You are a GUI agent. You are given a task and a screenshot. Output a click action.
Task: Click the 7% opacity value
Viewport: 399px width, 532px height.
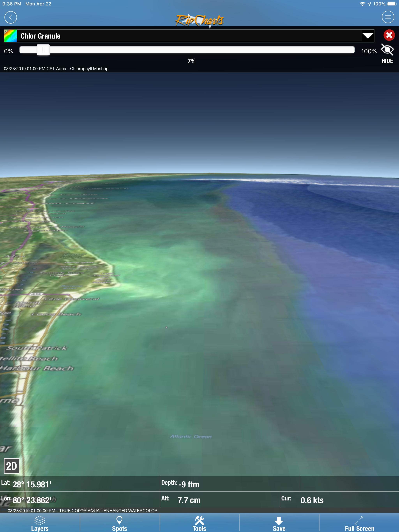point(192,61)
